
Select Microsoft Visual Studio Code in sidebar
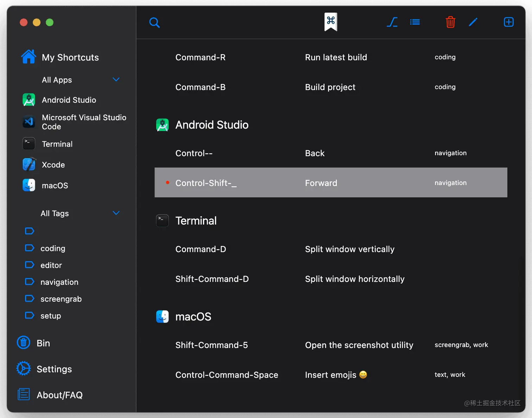click(84, 122)
